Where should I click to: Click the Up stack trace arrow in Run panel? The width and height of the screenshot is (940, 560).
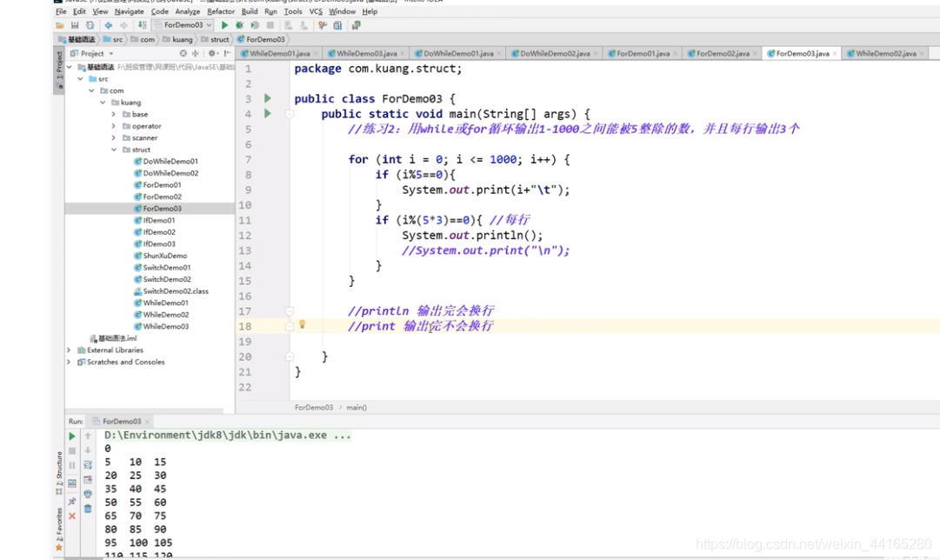tap(88, 436)
